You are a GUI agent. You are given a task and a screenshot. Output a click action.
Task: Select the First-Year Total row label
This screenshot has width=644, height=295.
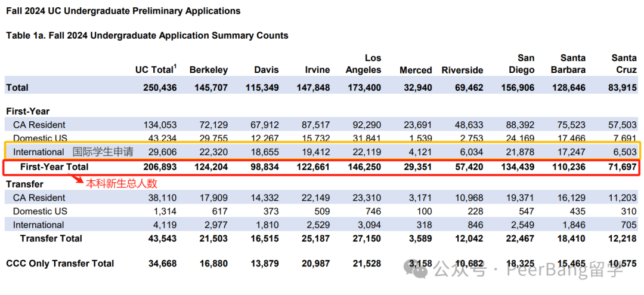(x=54, y=167)
